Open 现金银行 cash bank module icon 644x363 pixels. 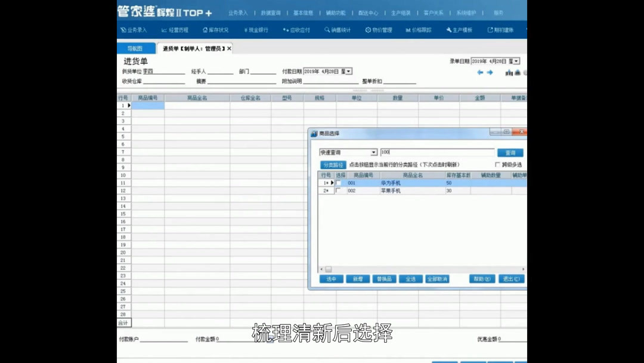coord(258,29)
